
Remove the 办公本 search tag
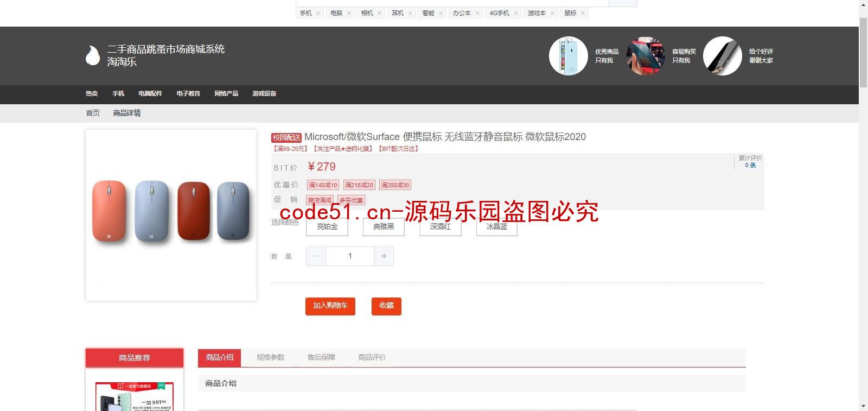point(477,13)
